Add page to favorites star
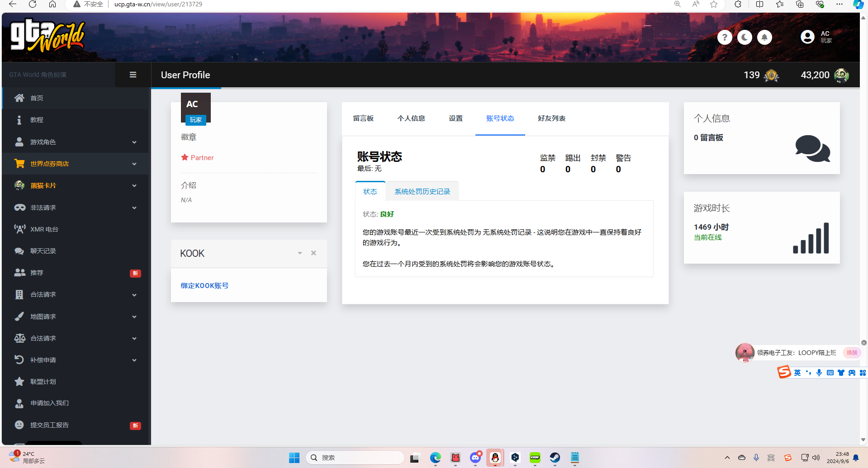The height and width of the screenshot is (468, 868). tap(714, 5)
